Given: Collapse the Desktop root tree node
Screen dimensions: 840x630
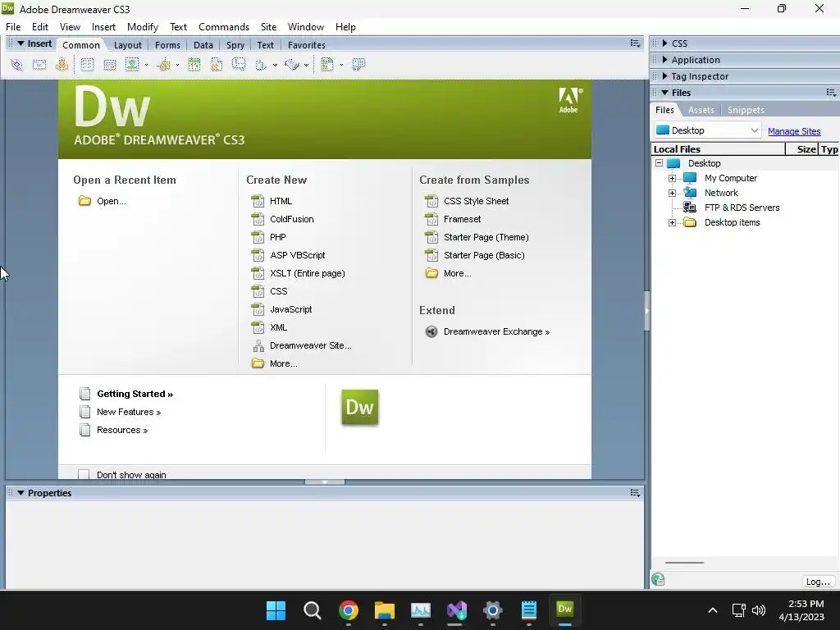Looking at the screenshot, I should (659, 163).
